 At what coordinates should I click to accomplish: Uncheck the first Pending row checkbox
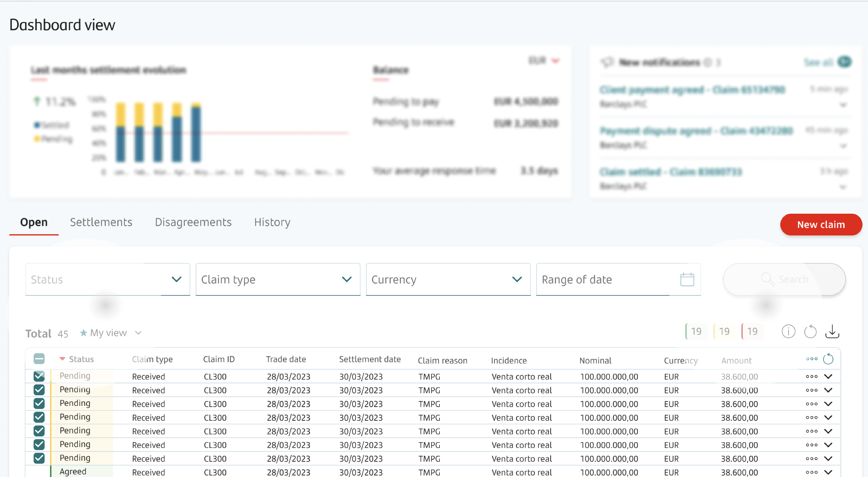[39, 376]
